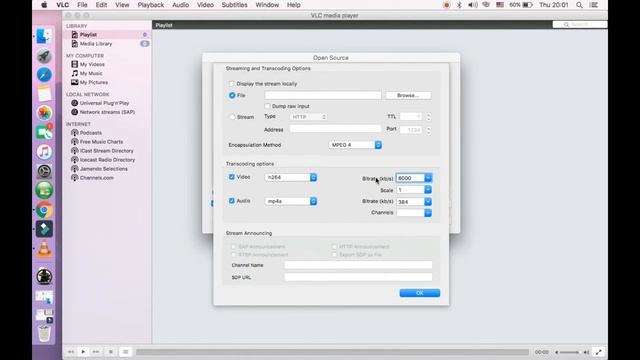This screenshot has height=360, width=640.
Task: Open Safari compass icon in Dock
Action: 44,75
